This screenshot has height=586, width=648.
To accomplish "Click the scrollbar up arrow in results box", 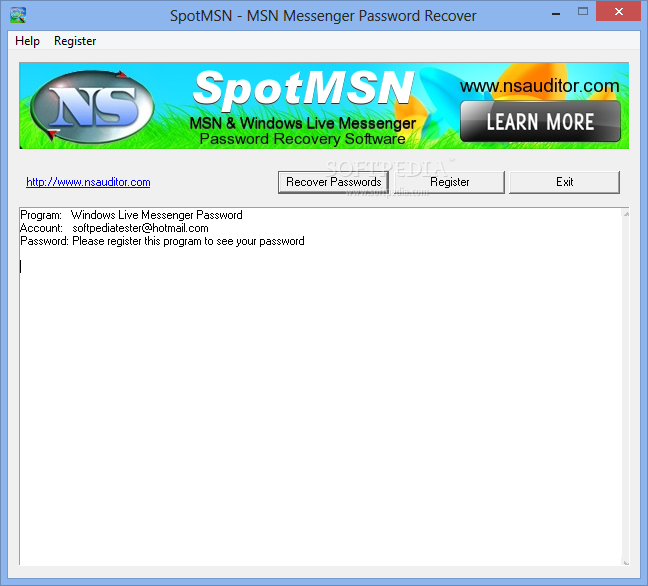I will pos(626,214).
